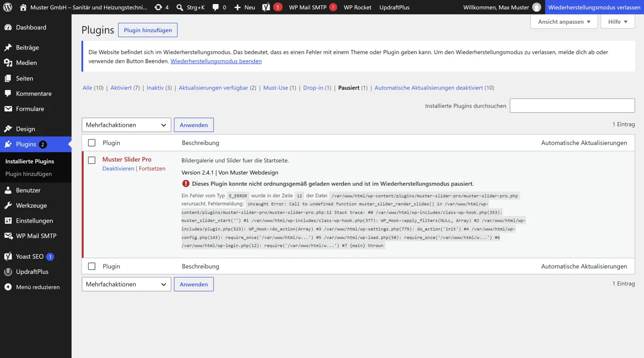The height and width of the screenshot is (358, 644).
Task: Open WP Mail SMTP admin bar menu
Action: [313, 8]
